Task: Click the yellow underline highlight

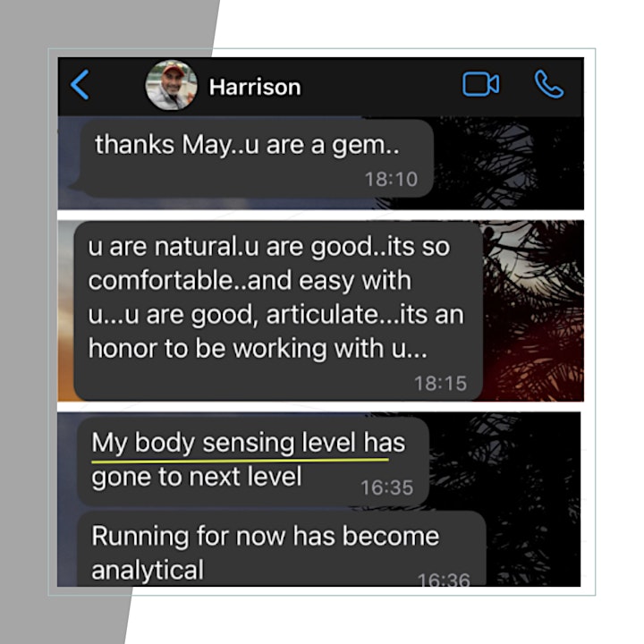Action: pos(240,460)
